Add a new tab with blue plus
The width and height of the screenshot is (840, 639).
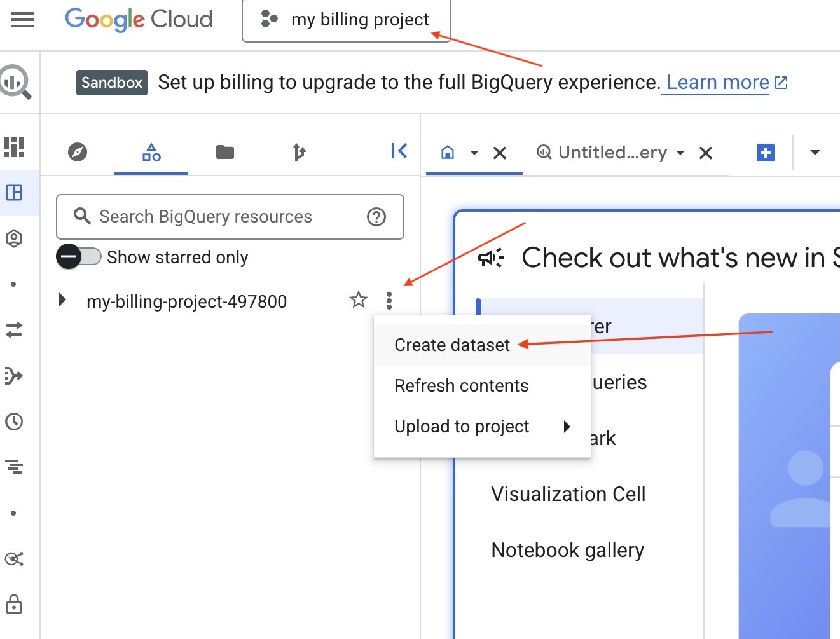pyautogui.click(x=766, y=153)
